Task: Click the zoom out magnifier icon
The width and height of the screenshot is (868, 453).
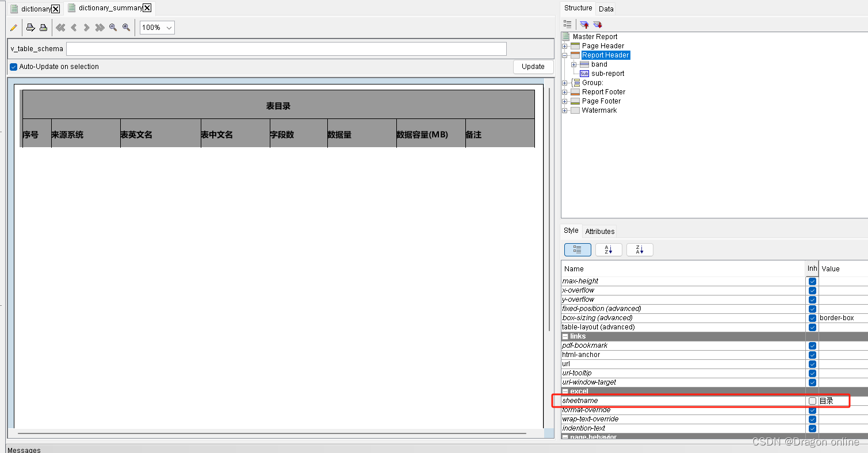Action: [113, 28]
